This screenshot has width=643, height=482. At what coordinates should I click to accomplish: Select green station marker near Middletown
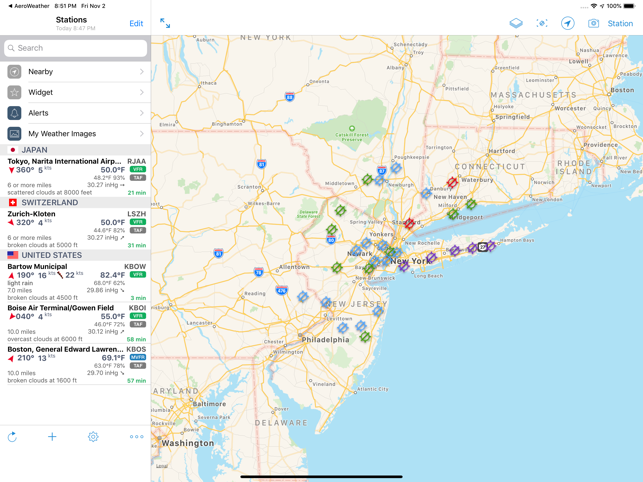point(367,179)
